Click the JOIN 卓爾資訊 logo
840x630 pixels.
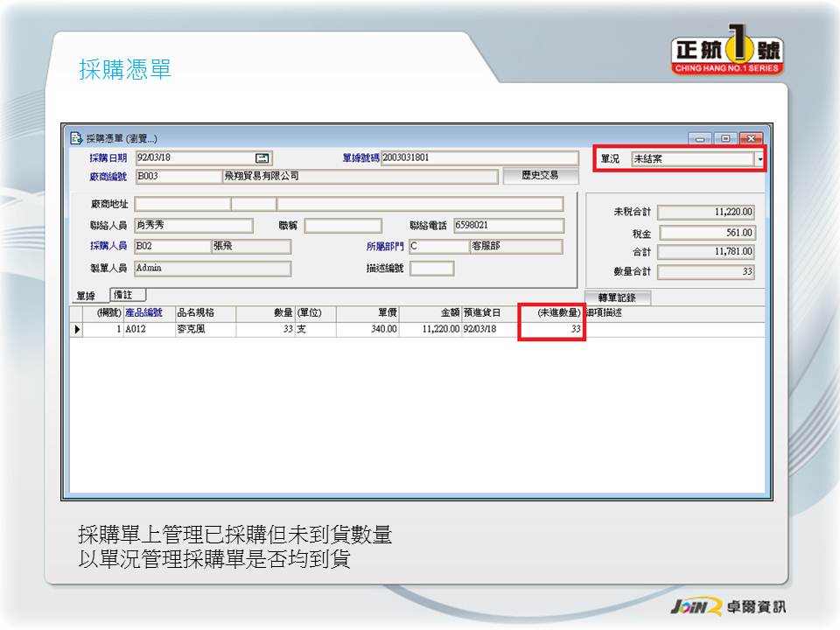point(727,607)
